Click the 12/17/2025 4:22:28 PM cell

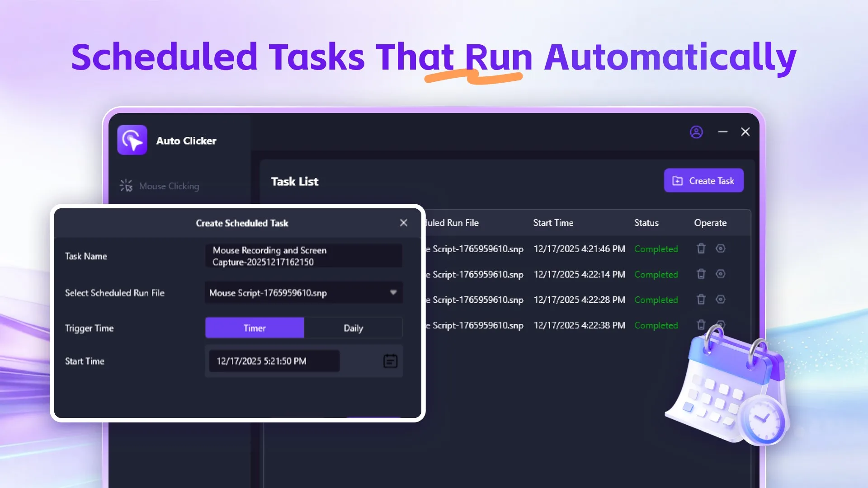coord(580,300)
